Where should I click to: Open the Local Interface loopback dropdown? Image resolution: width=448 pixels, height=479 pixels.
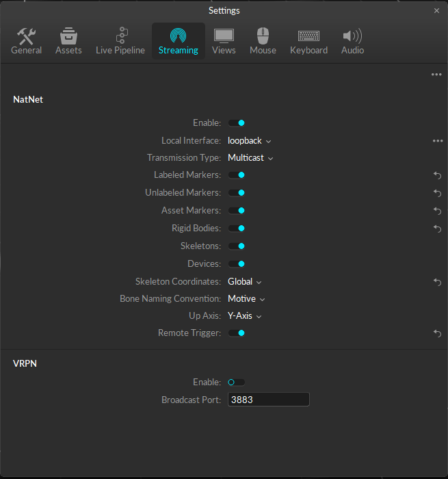pyautogui.click(x=250, y=141)
